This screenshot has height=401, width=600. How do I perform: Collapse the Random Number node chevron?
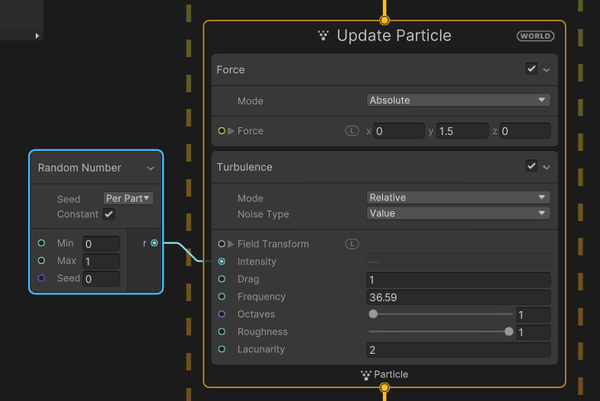tap(151, 168)
